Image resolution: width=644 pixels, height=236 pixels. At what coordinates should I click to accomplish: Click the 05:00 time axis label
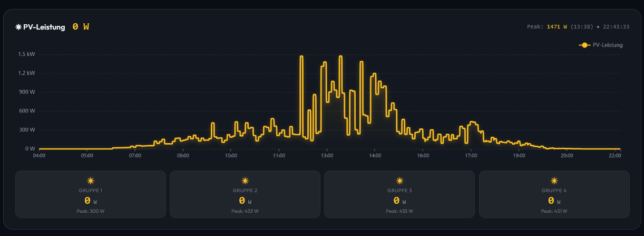tap(87, 156)
